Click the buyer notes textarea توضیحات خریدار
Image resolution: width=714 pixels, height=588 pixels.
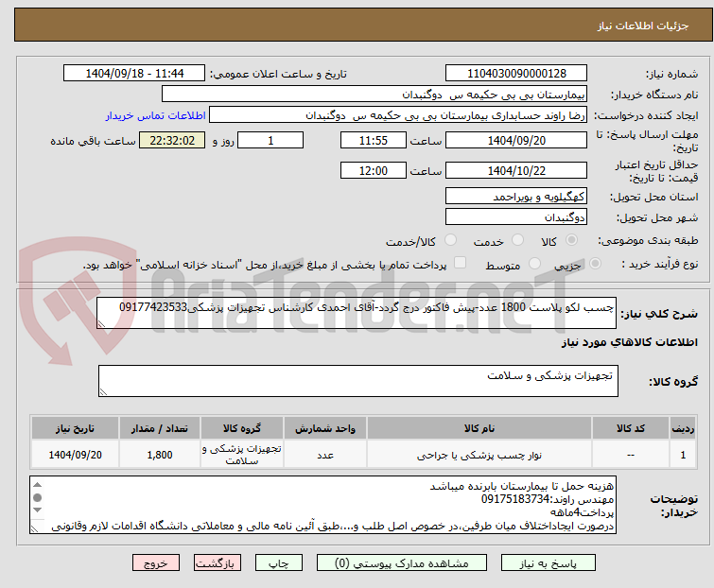click(x=322, y=505)
